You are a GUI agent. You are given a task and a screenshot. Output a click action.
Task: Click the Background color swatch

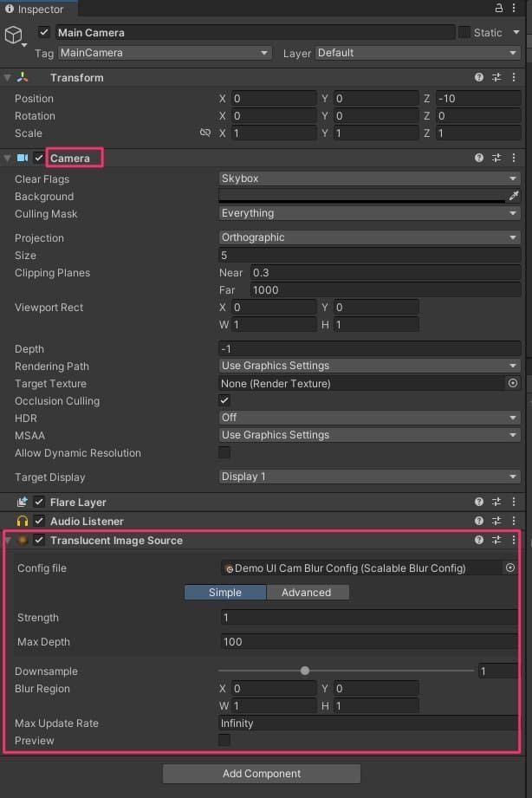click(361, 196)
